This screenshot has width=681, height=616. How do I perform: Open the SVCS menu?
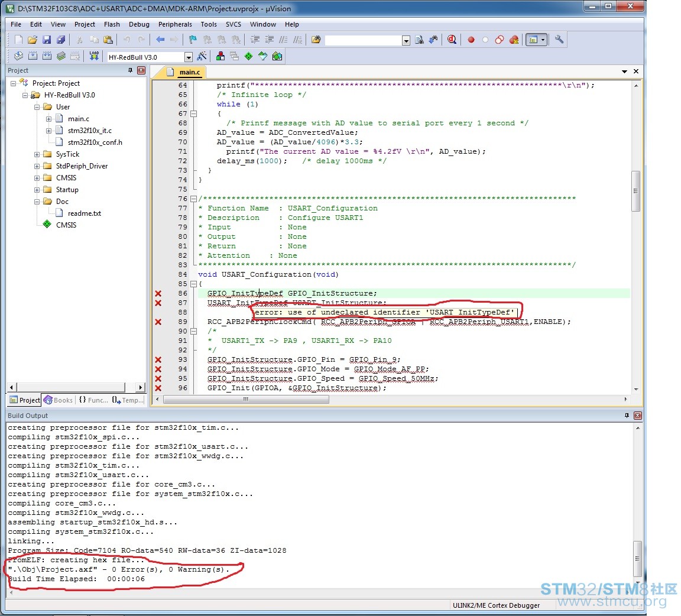pos(234,24)
